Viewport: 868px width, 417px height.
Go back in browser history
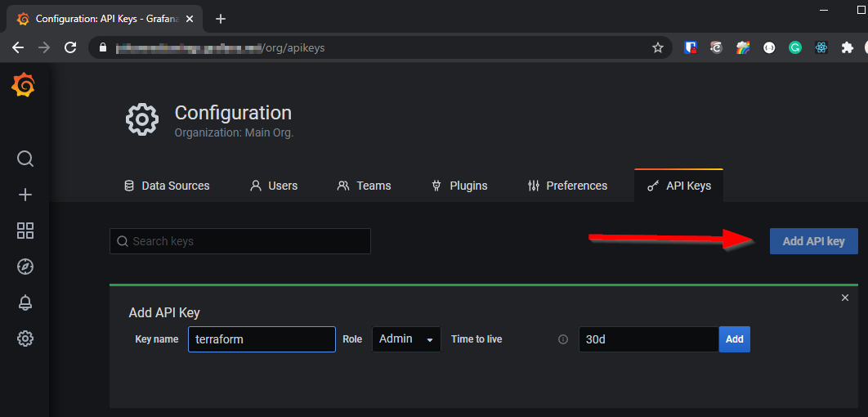(x=18, y=47)
